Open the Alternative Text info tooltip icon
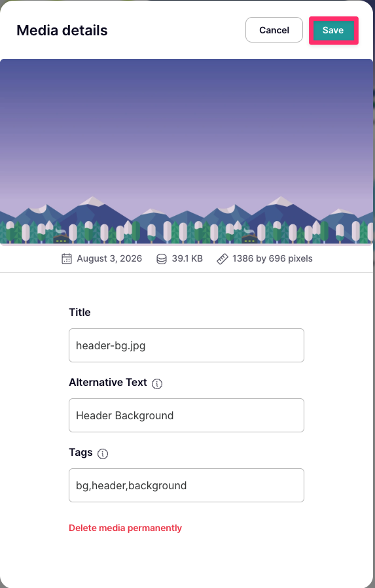This screenshot has height=588, width=375. [157, 384]
